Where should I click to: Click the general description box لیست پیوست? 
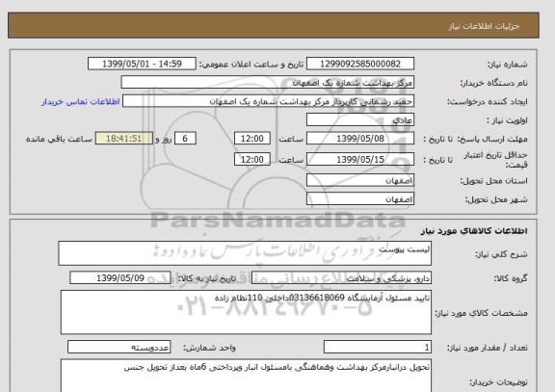tap(245, 253)
